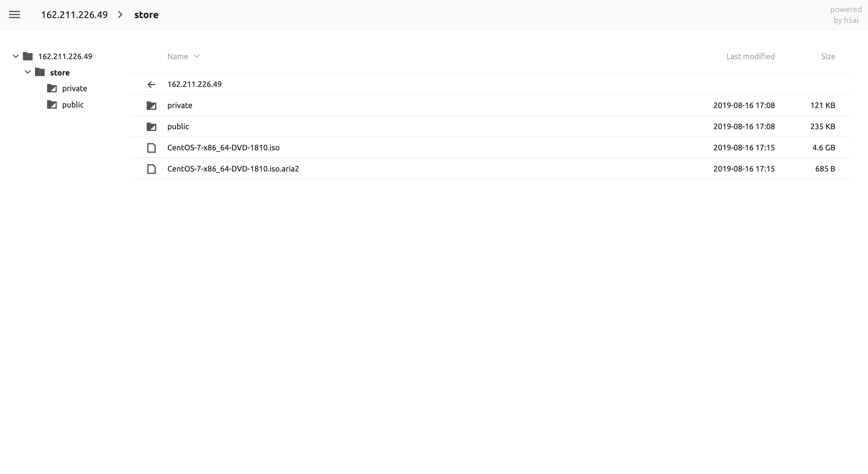Click the 162.211.226.49 folder icon in tree
This screenshot has height=474, width=868.
tap(28, 56)
